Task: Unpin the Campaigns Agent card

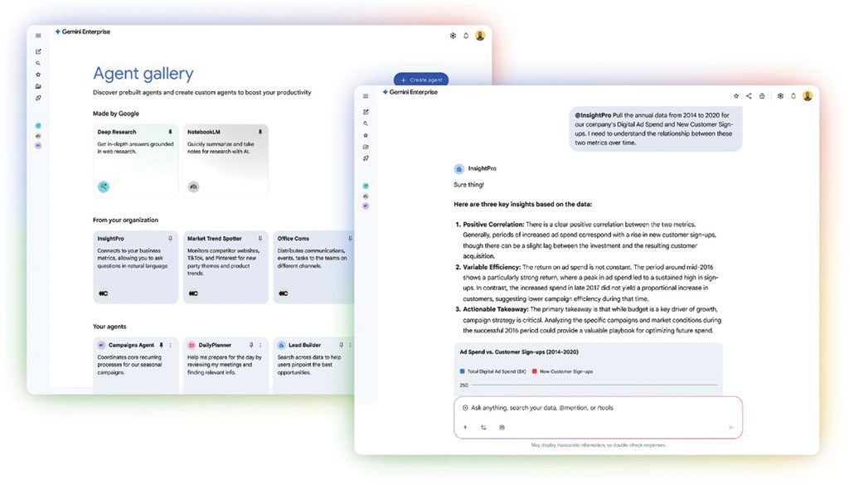Action: 161,346
